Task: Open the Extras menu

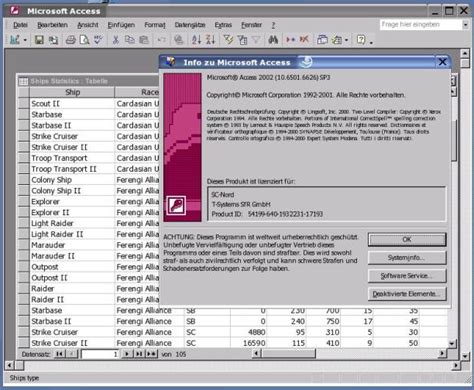Action: 223,25
